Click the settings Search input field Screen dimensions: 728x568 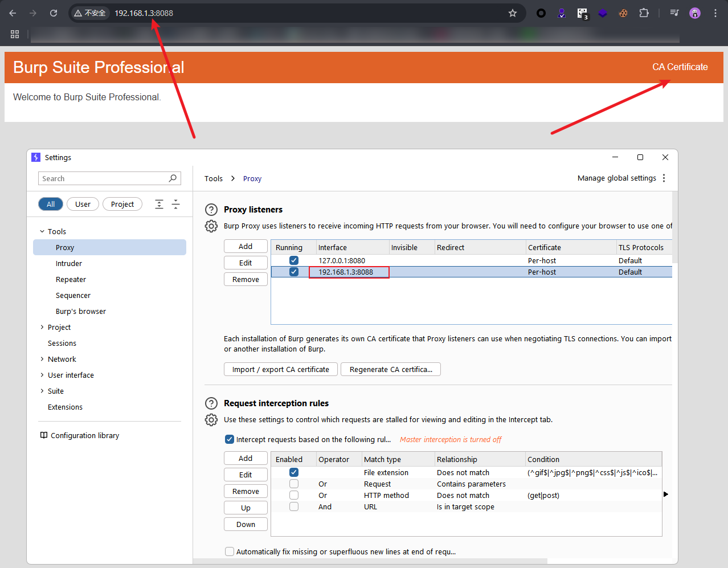(103, 179)
